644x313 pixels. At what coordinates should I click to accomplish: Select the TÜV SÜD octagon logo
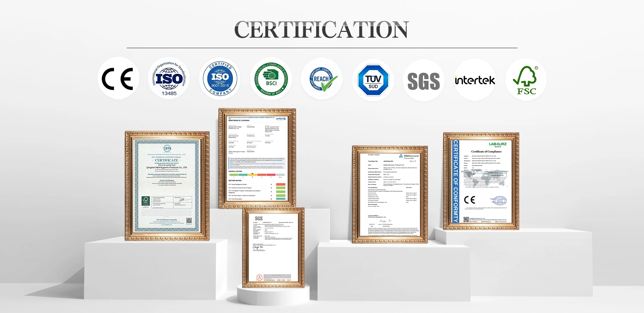373,80
